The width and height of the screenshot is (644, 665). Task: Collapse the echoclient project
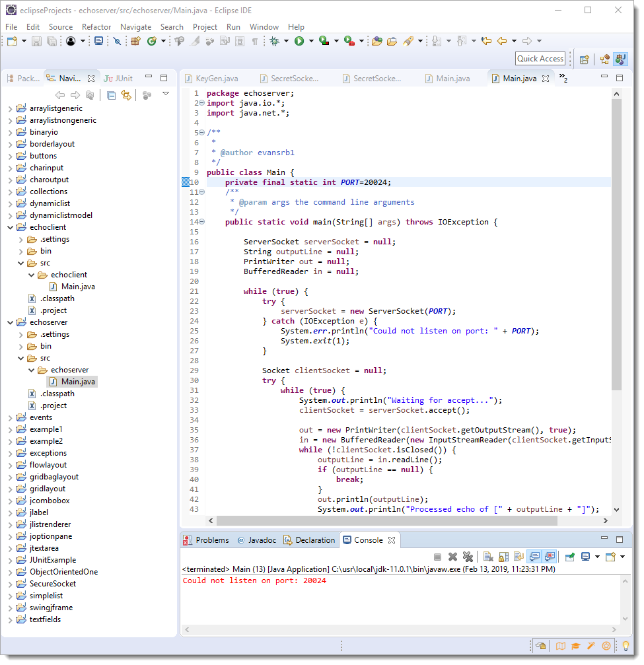[10, 228]
